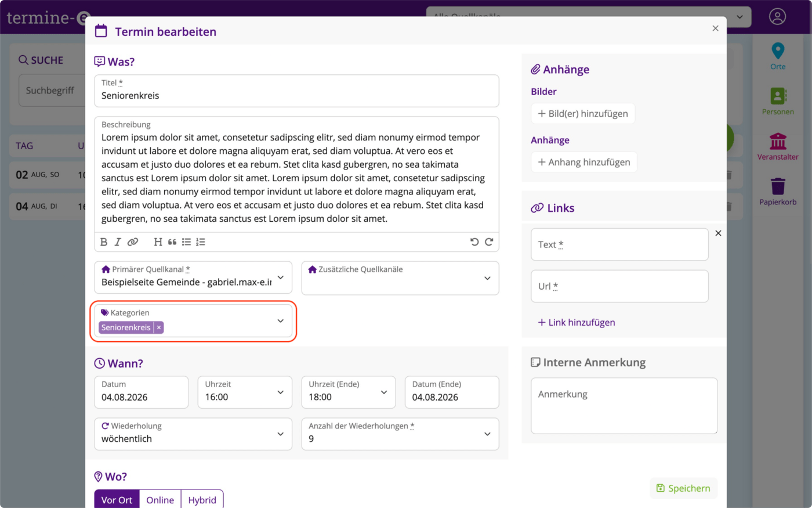Save the appointment with Speichern
Screen dimensions: 812x508
(x=683, y=488)
